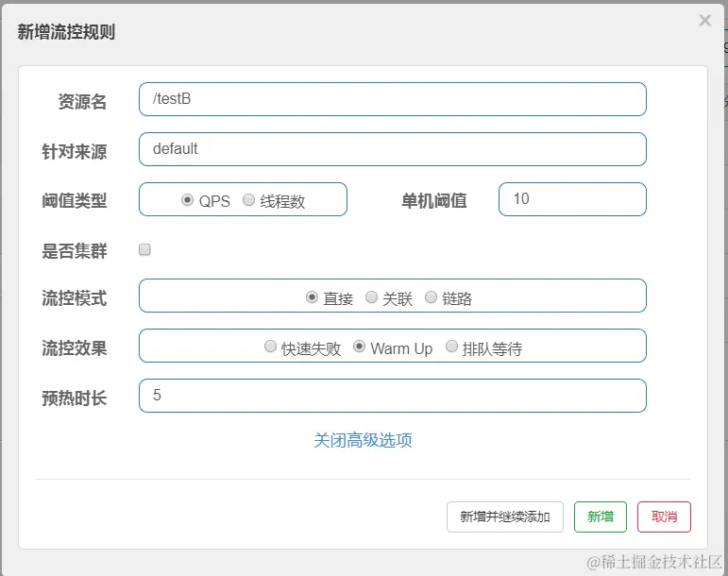Click the green 新增 button

(x=601, y=517)
